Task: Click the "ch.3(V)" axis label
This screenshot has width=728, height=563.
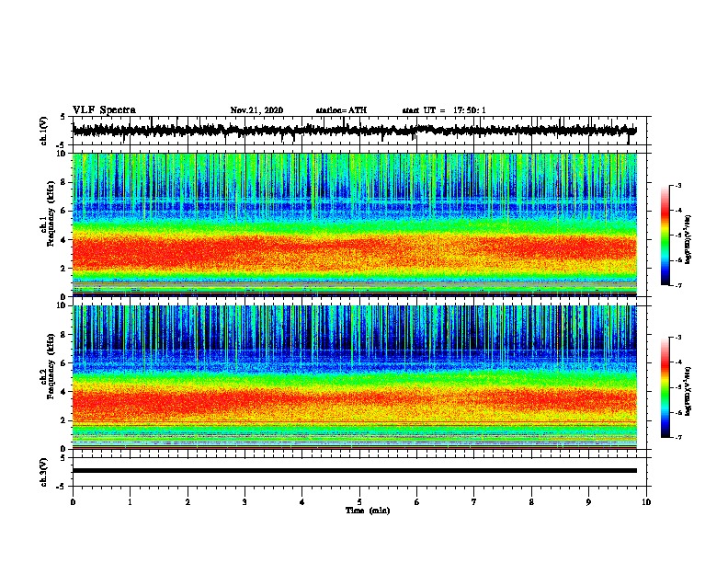Action: coord(44,472)
